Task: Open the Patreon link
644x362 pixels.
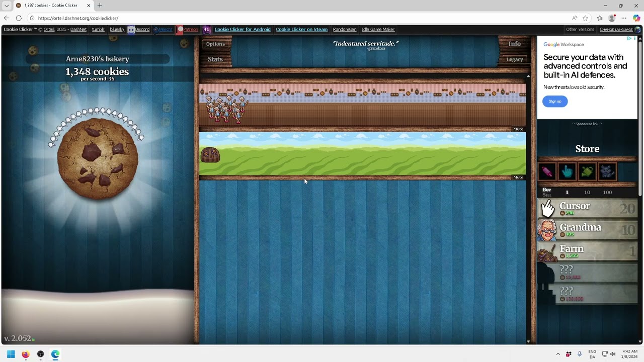Action: click(x=188, y=29)
